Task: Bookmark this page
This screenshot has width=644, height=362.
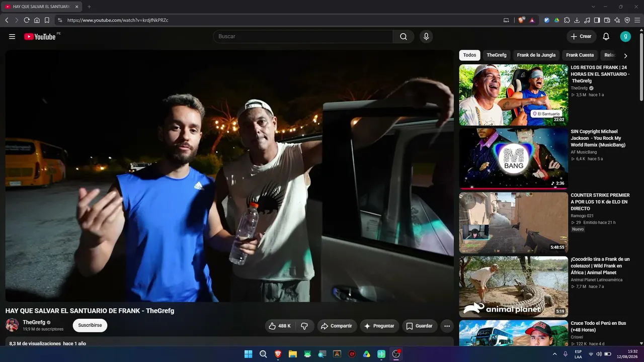Action: [47, 20]
